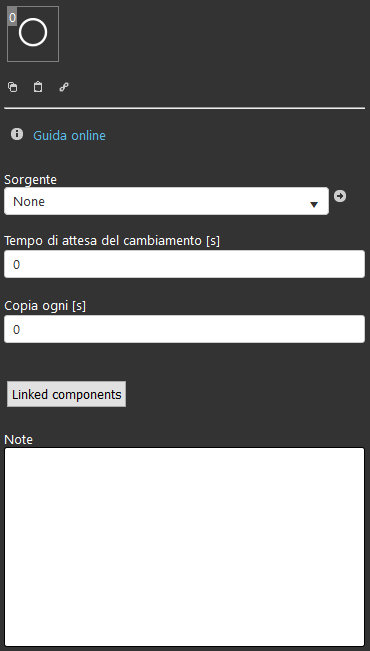Click the Tempo di attesa del cambiamento label
Screen dimensions: 370x651
[112, 240]
